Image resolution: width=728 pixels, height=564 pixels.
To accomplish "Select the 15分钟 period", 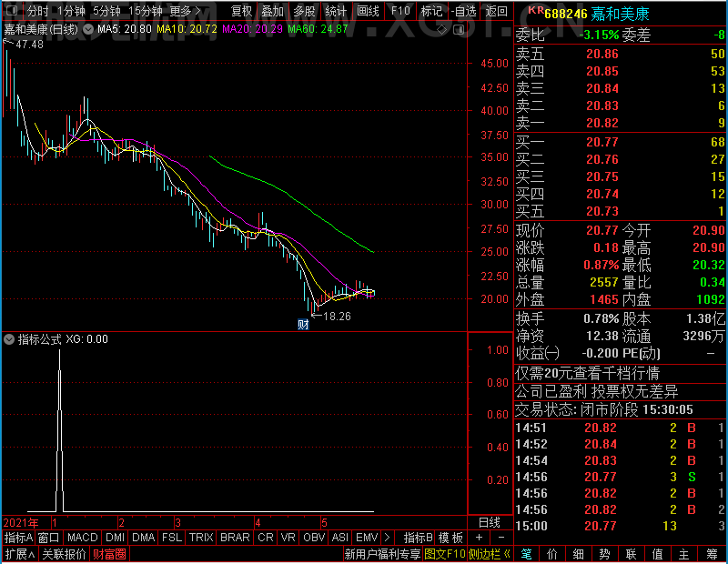I will 146,11.
